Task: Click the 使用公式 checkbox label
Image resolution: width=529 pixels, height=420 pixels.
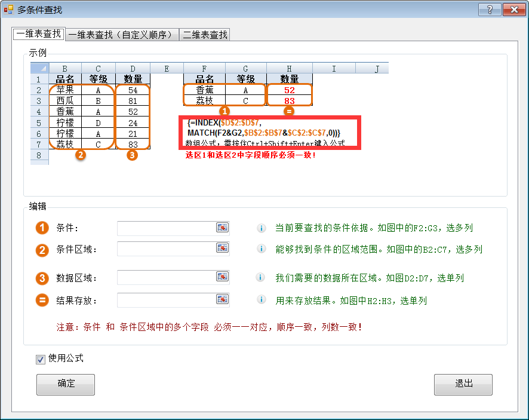Action: [66, 358]
